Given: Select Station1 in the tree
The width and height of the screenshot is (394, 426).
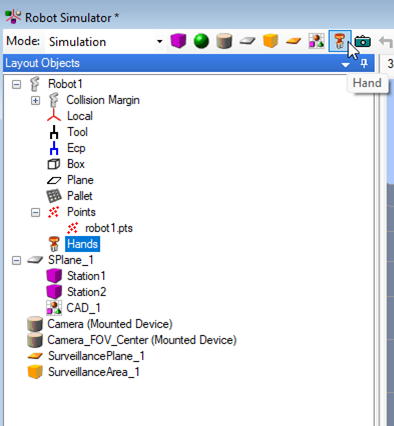Looking at the screenshot, I should click(x=86, y=276).
